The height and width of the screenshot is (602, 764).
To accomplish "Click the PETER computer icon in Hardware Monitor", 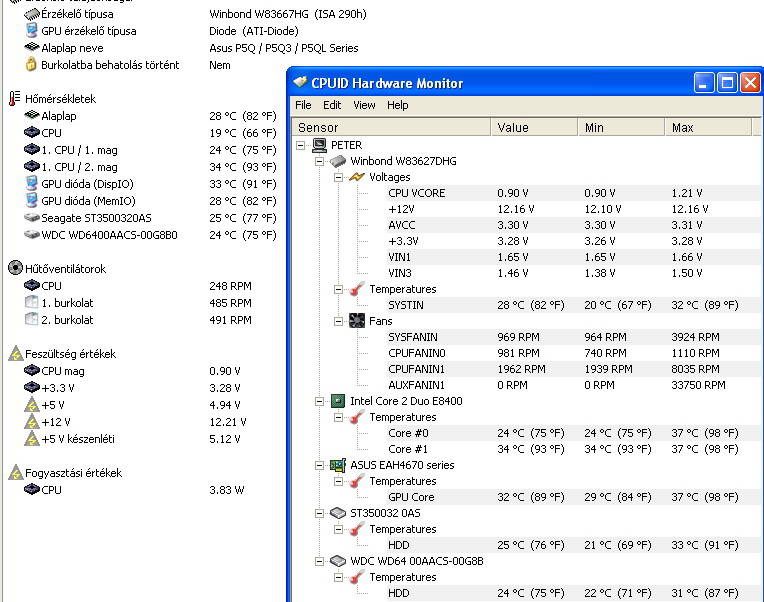I will pos(320,145).
